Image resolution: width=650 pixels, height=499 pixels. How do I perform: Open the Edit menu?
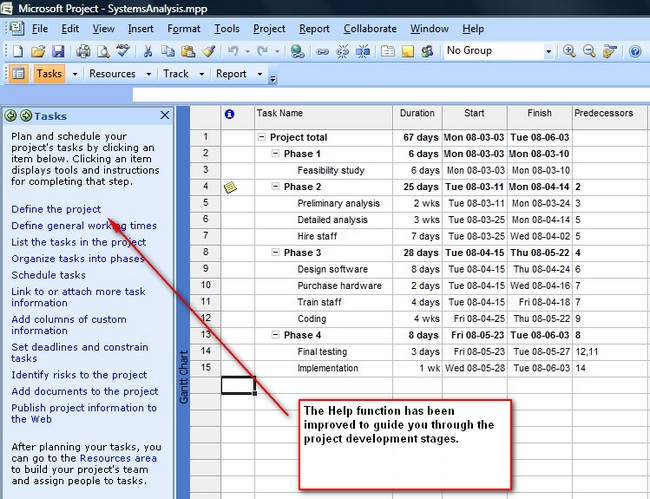70,29
